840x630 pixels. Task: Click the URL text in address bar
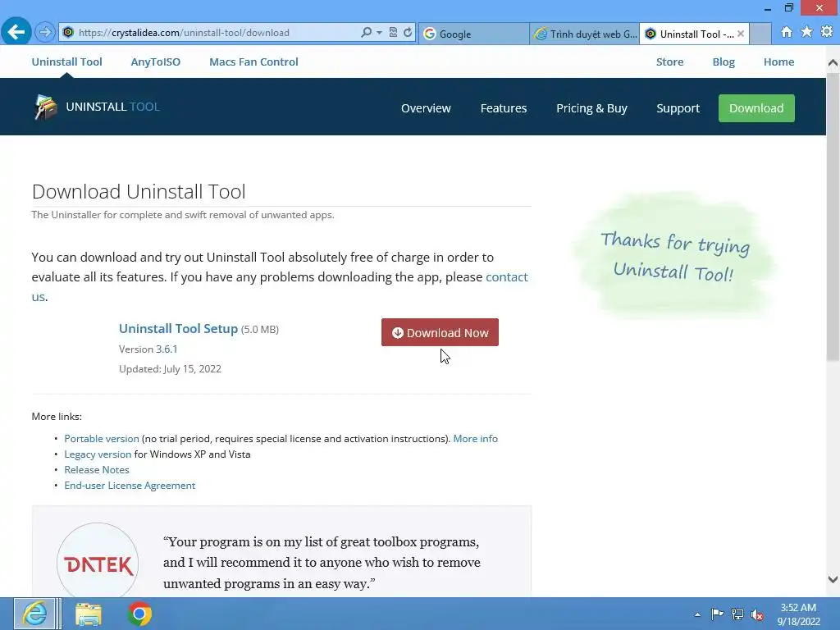coord(184,33)
